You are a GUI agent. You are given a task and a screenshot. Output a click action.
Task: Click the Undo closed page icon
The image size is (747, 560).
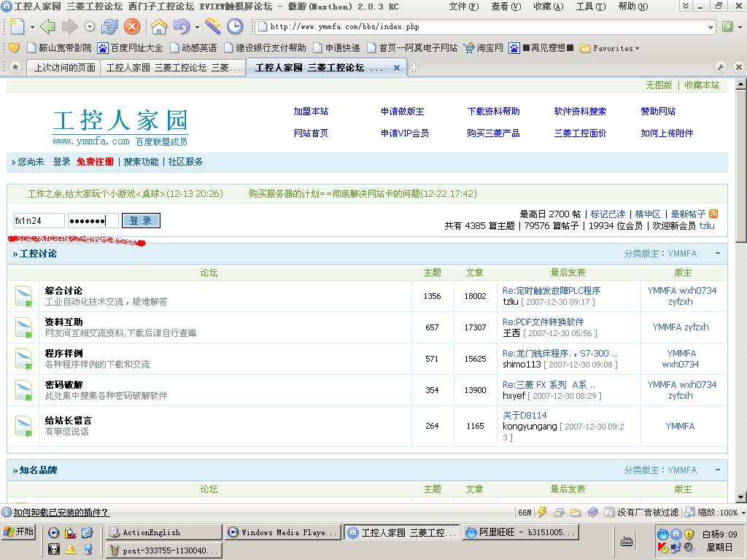181,27
